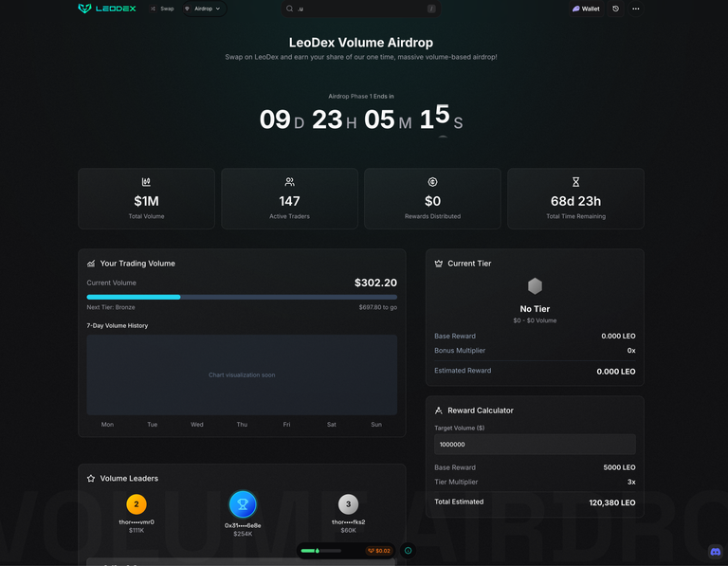The image size is (728, 566).
Task: Expand the Airdrop dropdown menu
Action: click(204, 9)
